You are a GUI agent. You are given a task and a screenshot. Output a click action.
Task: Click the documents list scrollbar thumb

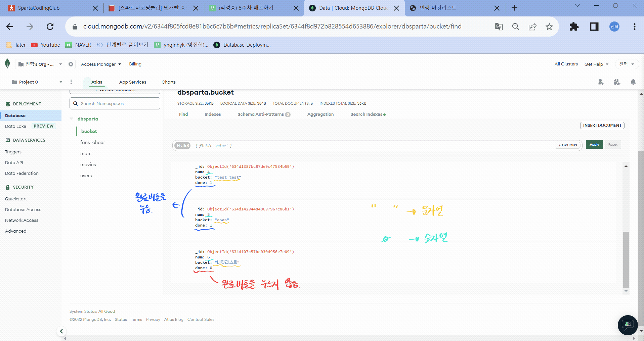click(626, 259)
